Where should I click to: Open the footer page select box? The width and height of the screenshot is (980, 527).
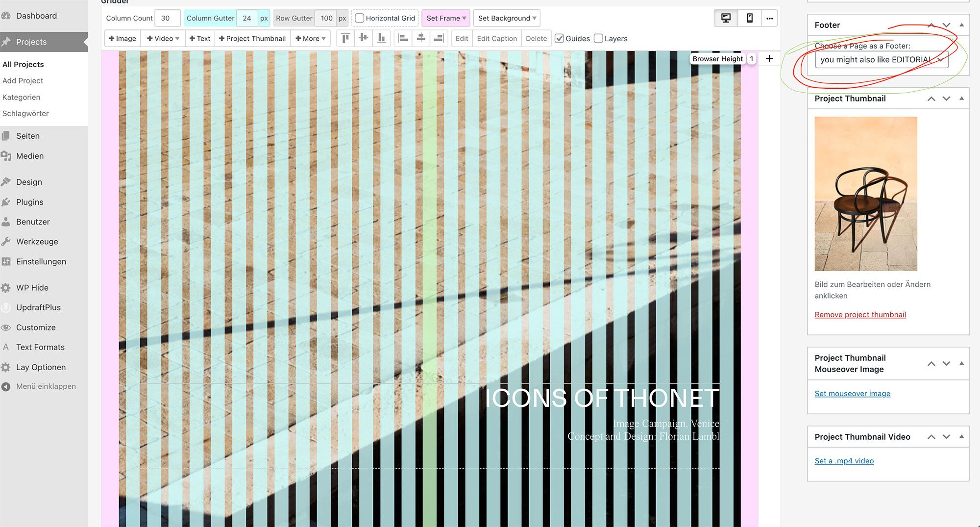point(881,60)
